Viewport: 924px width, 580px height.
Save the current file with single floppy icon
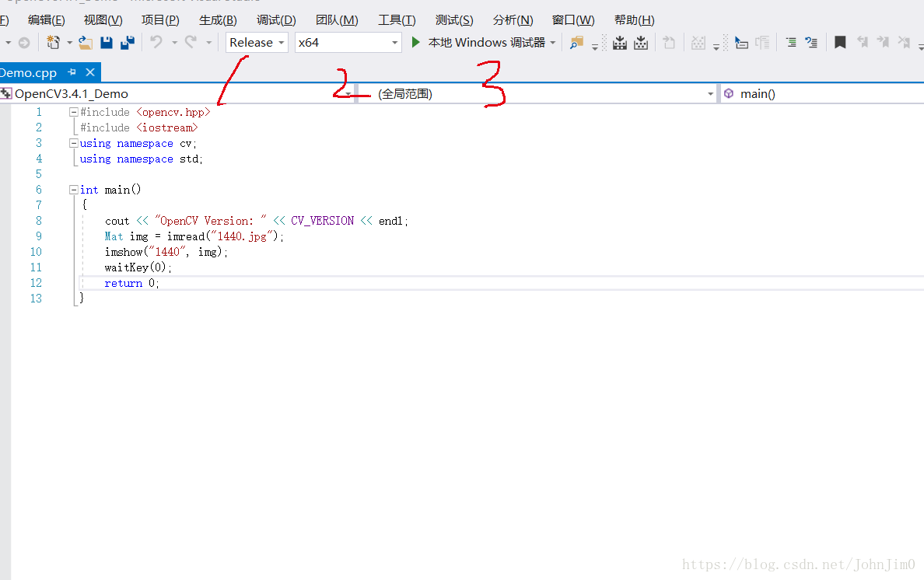[x=106, y=43]
